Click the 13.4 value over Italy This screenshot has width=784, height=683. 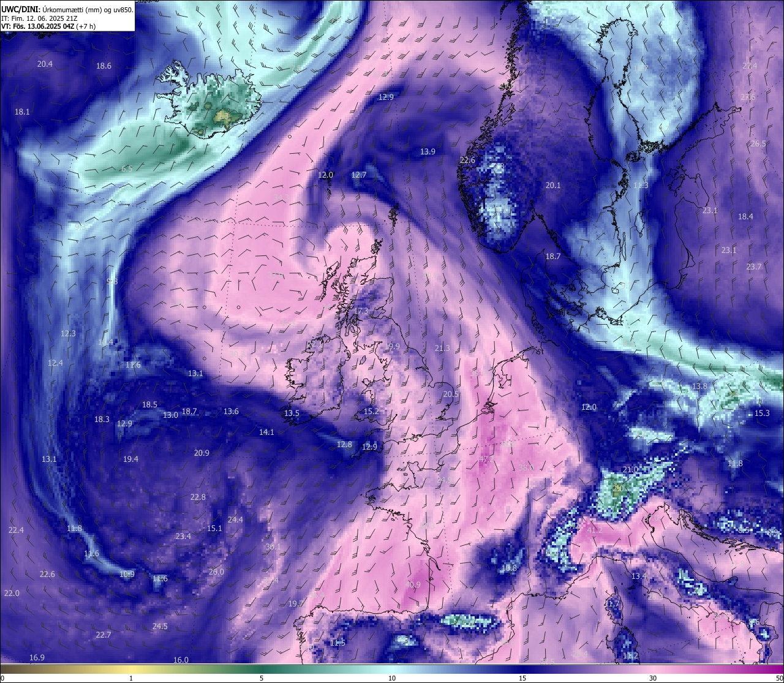[x=639, y=576]
